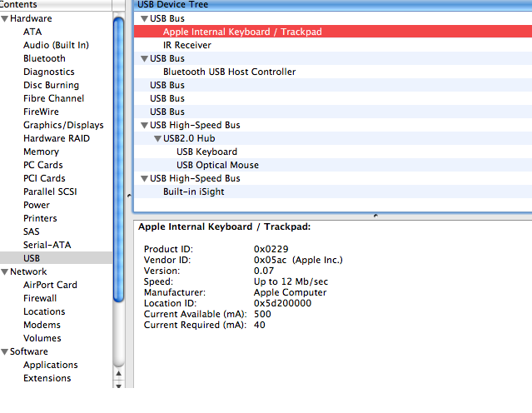Click Current Required value 40
Image resolution: width=532 pixels, height=413 pixels.
pyautogui.click(x=260, y=325)
